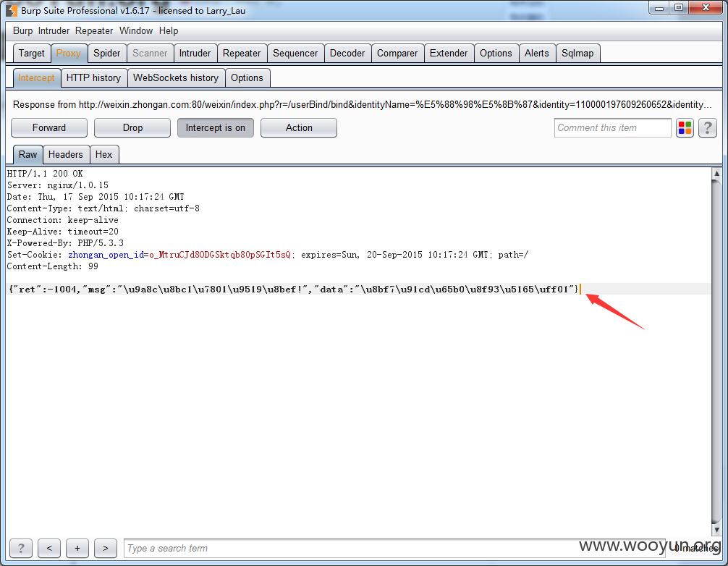Image resolution: width=728 pixels, height=566 pixels.
Task: Click the Server: nginx/1.0.15 line
Action: pos(58,185)
